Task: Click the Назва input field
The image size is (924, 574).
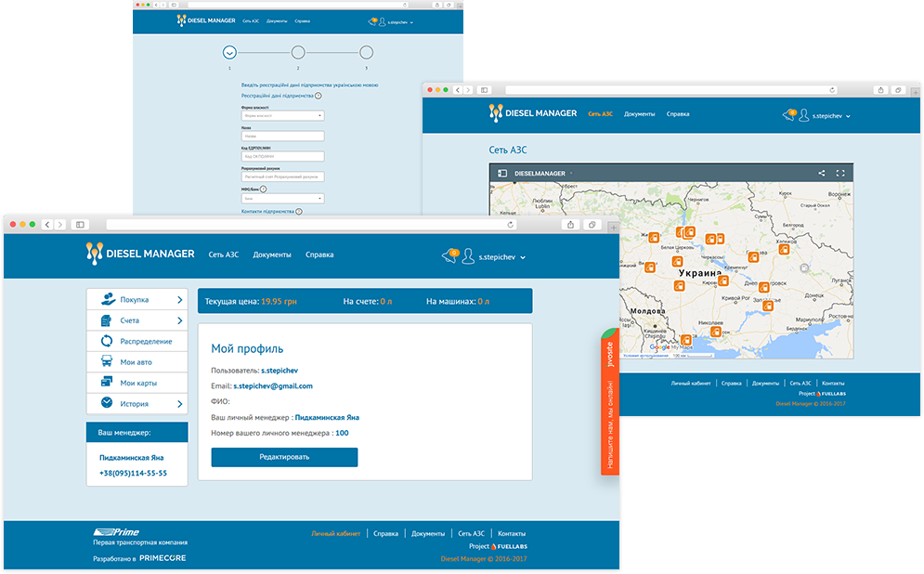Action: point(283,137)
